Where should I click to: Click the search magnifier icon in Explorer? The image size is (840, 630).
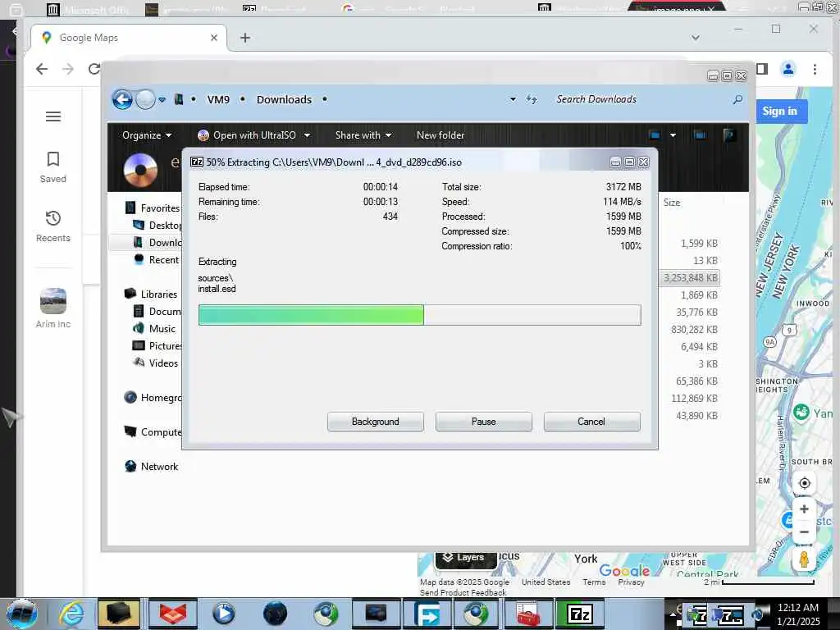737,99
